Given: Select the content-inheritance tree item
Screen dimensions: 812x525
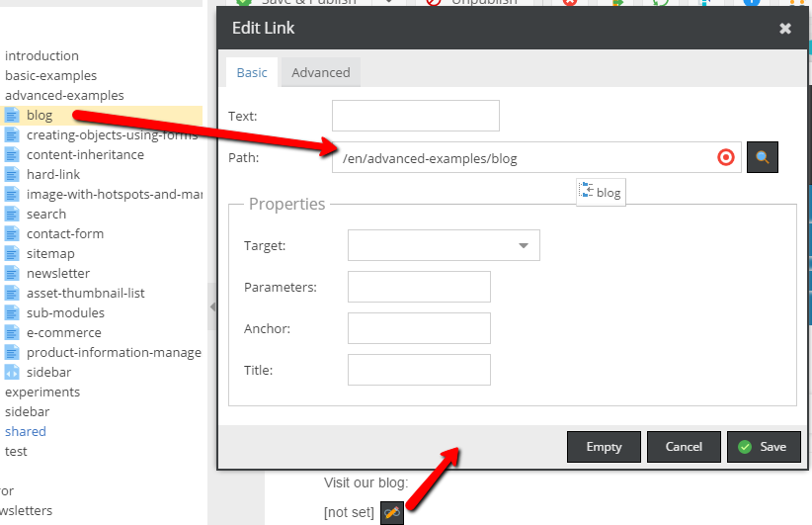Looking at the screenshot, I should (x=85, y=155).
